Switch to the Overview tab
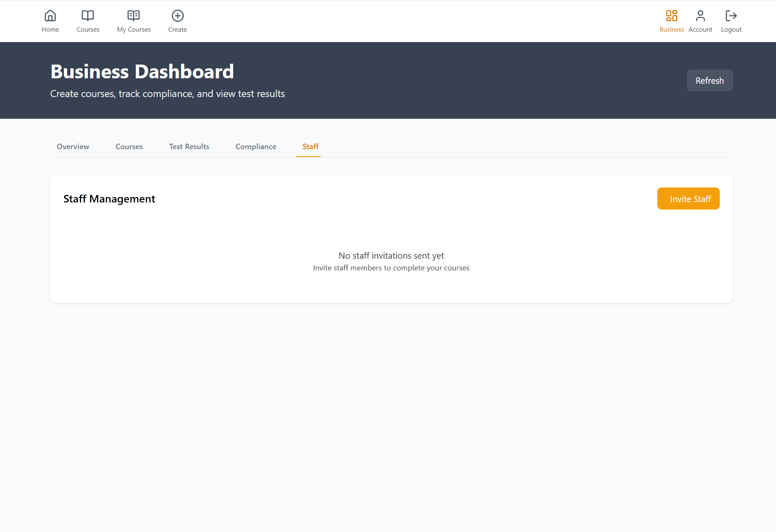The image size is (776, 532). tap(73, 147)
